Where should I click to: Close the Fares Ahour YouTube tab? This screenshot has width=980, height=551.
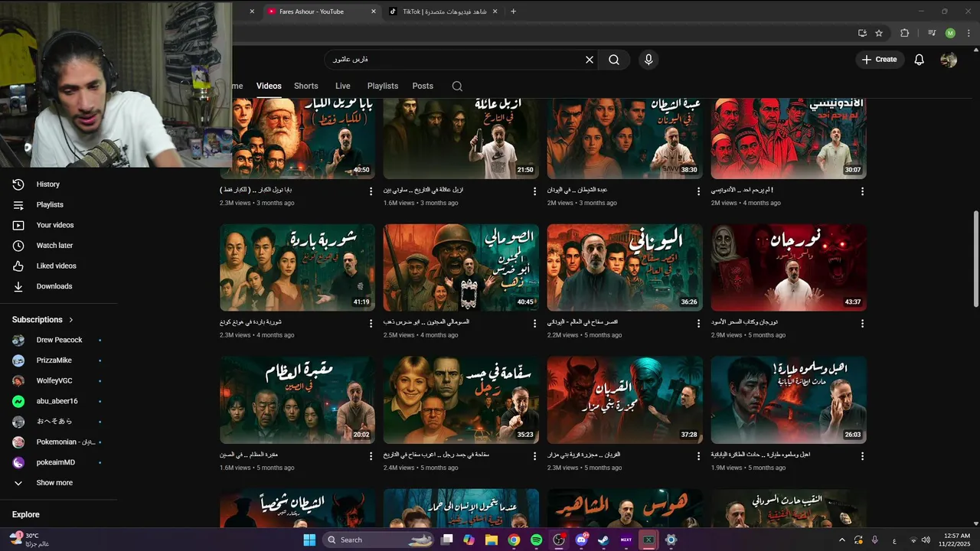pyautogui.click(x=374, y=11)
